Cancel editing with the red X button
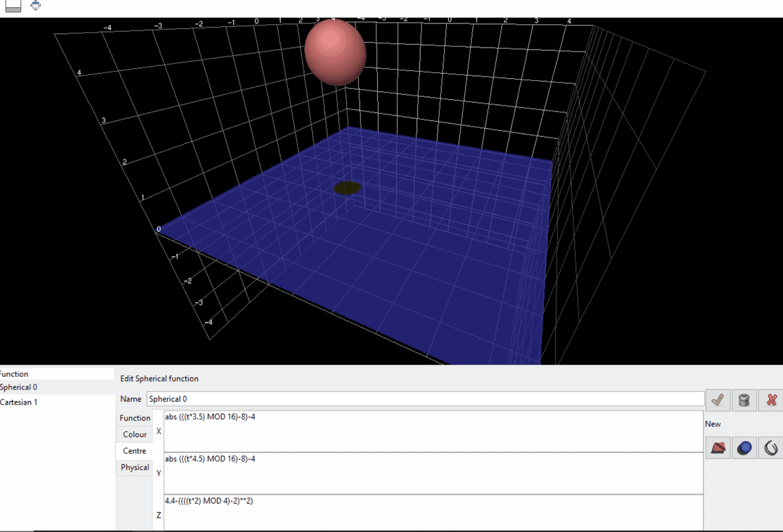The width and height of the screenshot is (783, 532). 771,400
